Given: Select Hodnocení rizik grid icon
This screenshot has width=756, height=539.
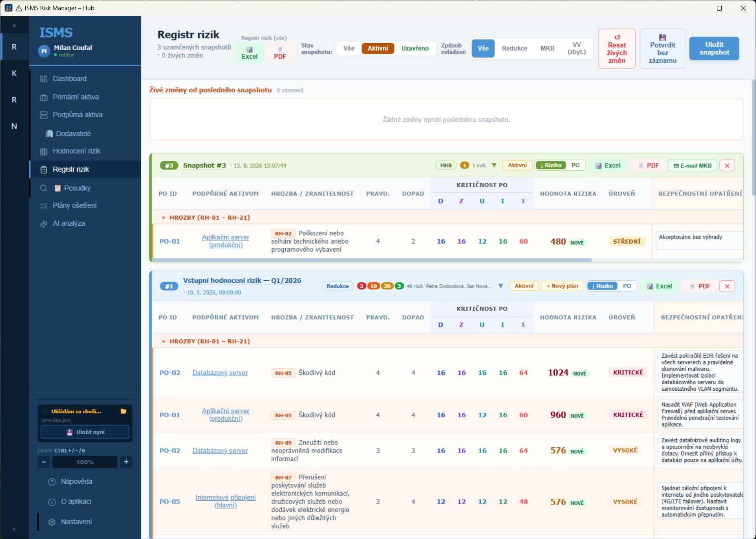Looking at the screenshot, I should click(x=44, y=151).
